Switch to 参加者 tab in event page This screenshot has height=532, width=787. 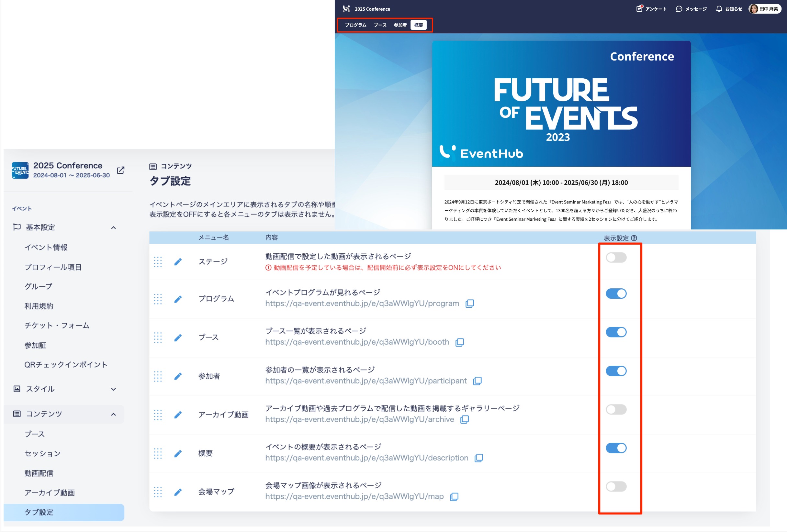click(400, 25)
